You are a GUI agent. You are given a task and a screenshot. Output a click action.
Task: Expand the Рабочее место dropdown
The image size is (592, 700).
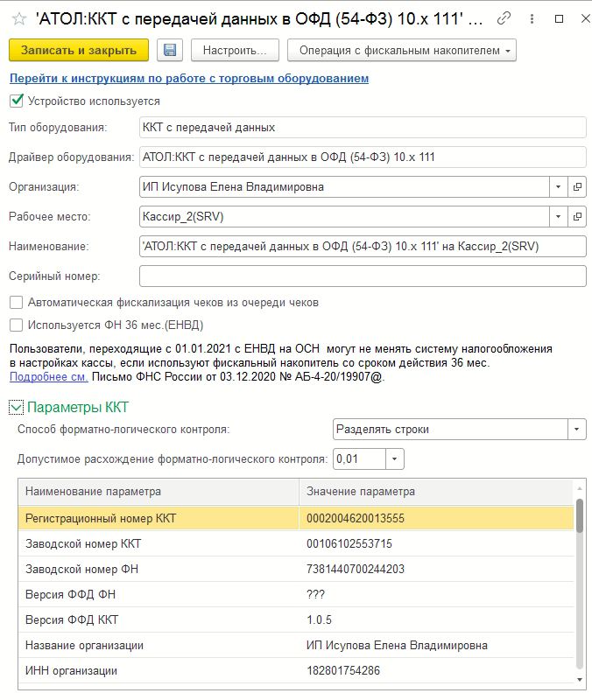(x=559, y=216)
